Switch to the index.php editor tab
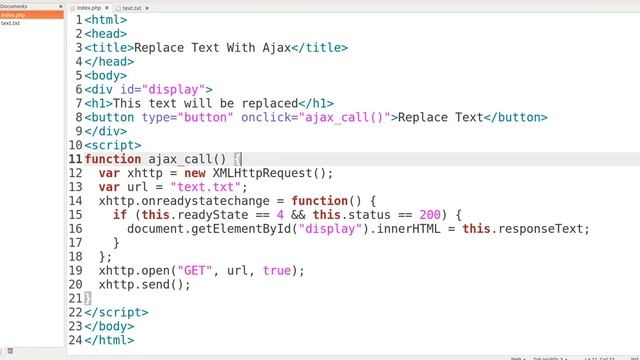This screenshot has width=640, height=360. (89, 8)
